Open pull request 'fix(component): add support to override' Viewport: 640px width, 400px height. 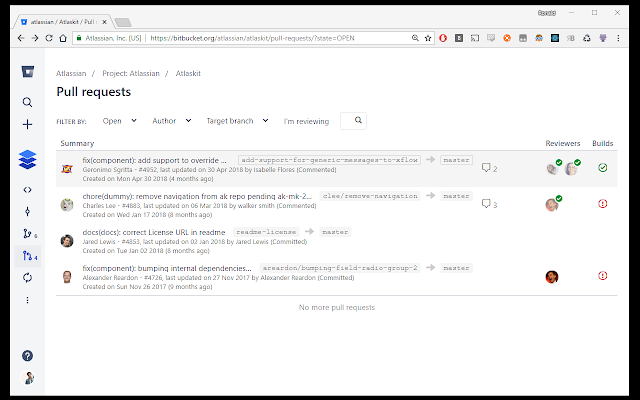tap(154, 160)
